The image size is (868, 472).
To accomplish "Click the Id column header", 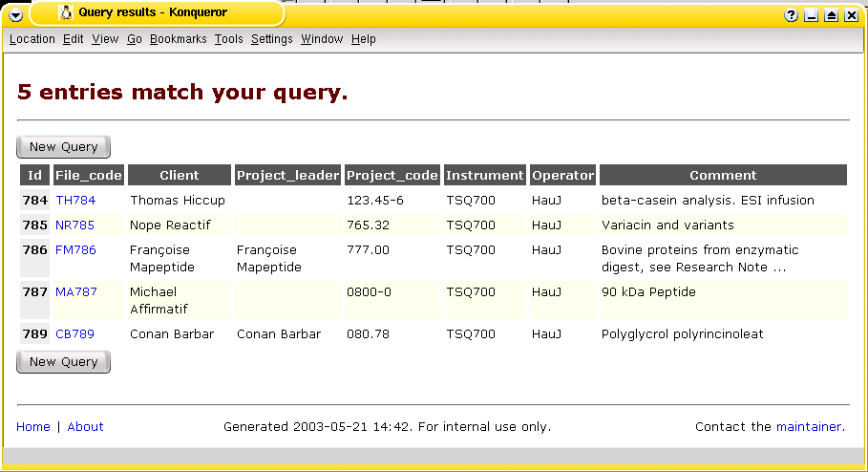I will click(x=35, y=175).
